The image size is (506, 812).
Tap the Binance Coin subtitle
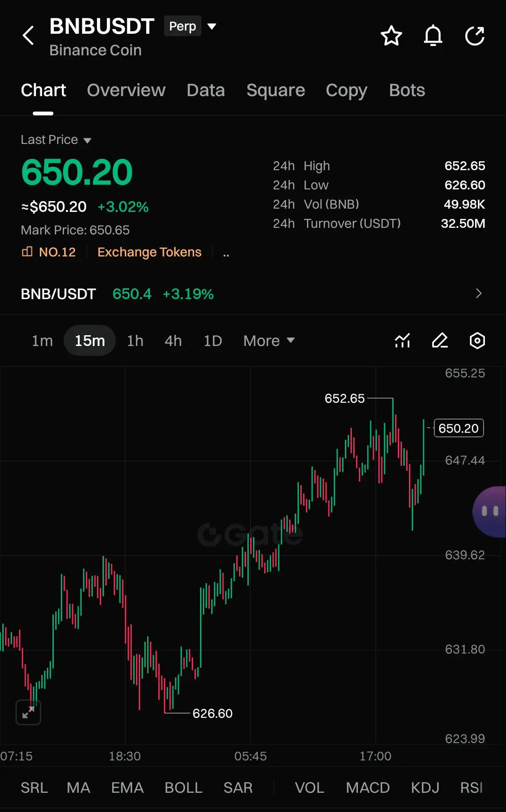tap(96, 50)
